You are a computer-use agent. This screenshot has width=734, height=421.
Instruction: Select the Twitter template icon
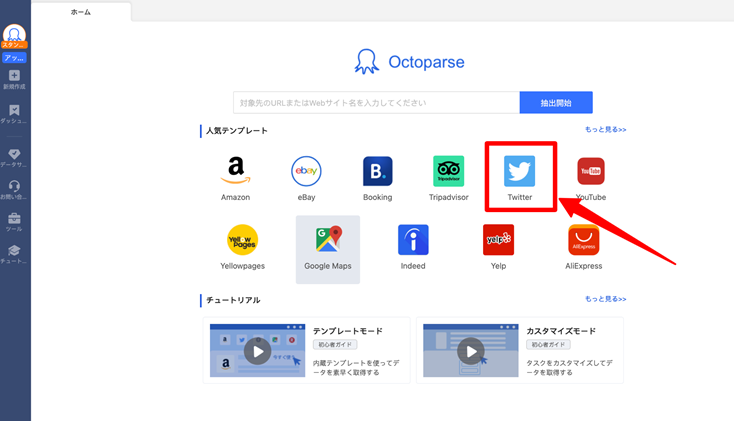coord(520,171)
